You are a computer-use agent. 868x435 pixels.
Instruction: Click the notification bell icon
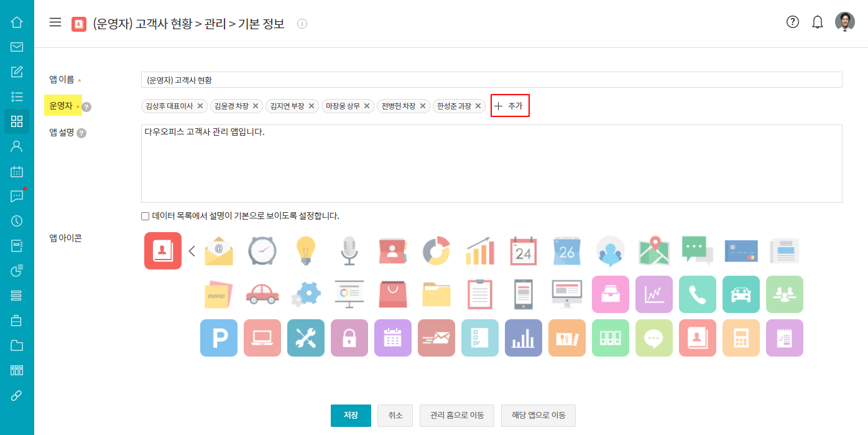pyautogui.click(x=818, y=22)
